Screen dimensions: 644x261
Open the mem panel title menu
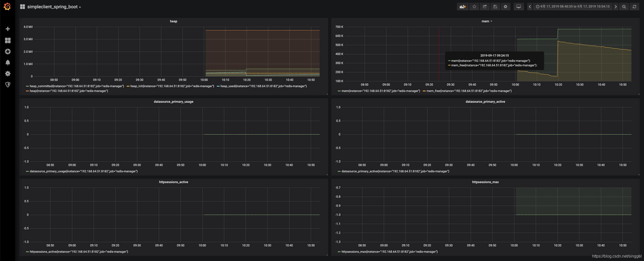(x=487, y=21)
